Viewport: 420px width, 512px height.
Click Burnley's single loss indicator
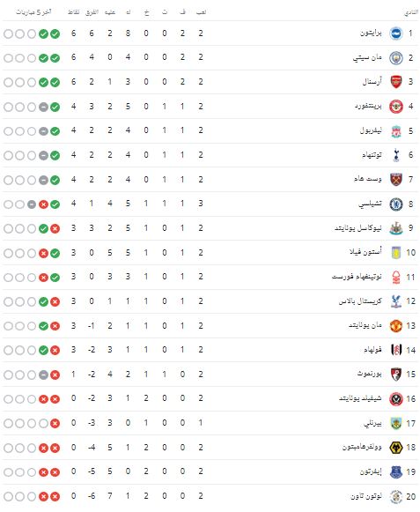[55, 424]
